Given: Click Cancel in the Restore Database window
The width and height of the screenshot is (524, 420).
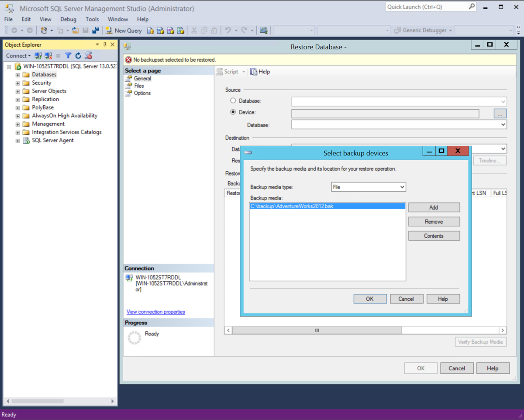Looking at the screenshot, I should coord(457,368).
